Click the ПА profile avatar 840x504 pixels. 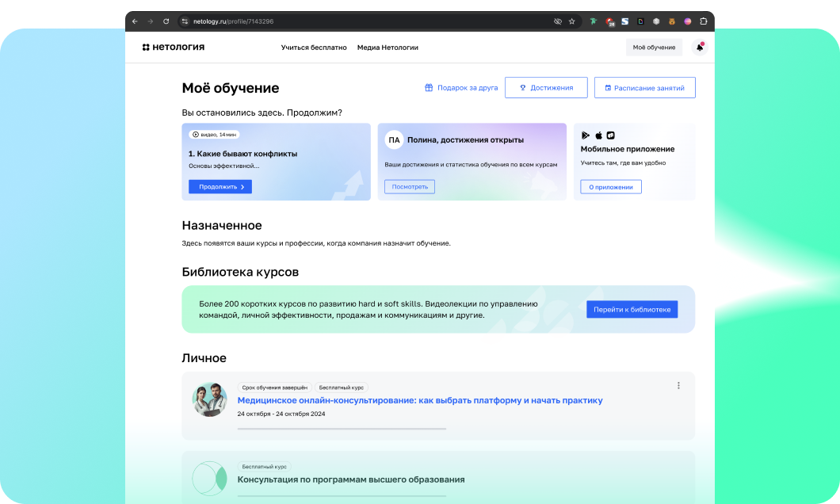coord(394,140)
